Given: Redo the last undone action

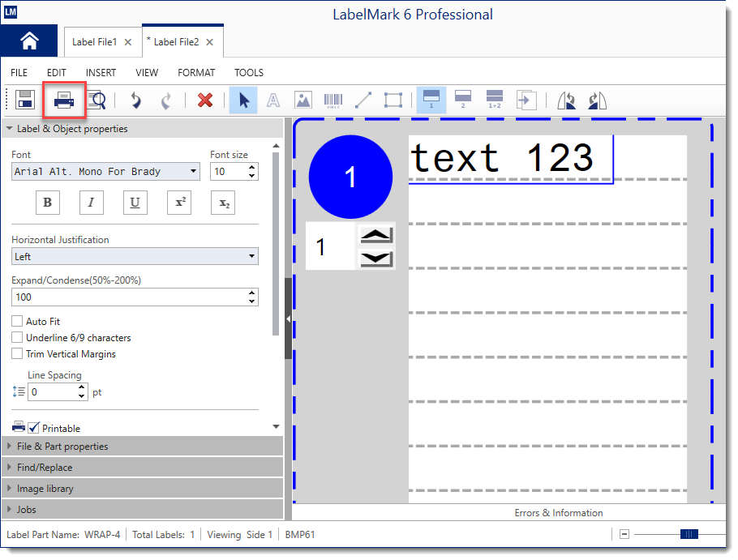Looking at the screenshot, I should point(166,100).
